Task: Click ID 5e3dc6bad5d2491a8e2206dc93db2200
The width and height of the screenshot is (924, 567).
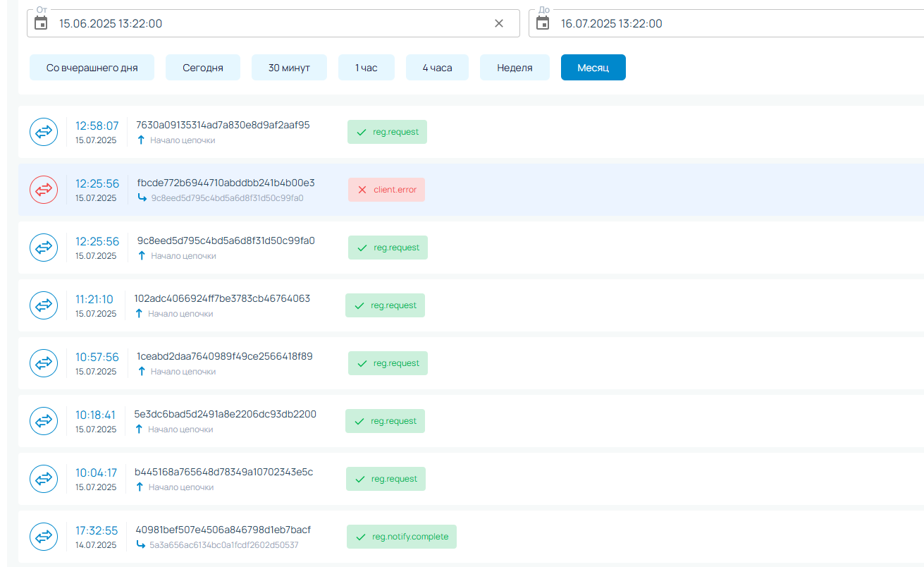Action: tap(226, 414)
